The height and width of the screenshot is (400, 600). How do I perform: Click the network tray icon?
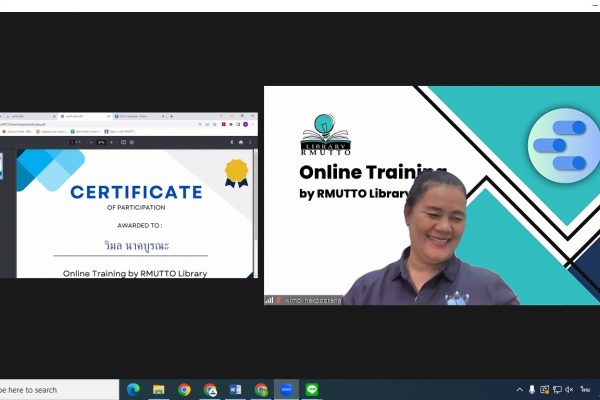tap(557, 390)
